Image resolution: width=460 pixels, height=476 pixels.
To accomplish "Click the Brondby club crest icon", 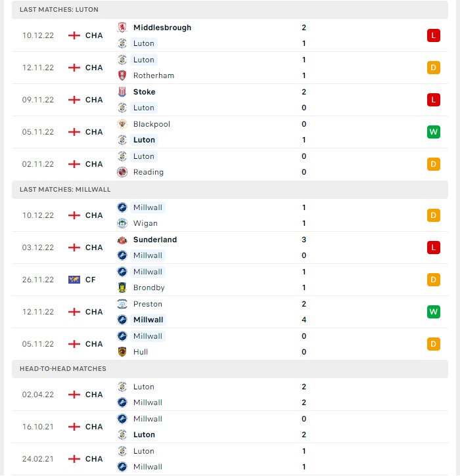I will 122,288.
